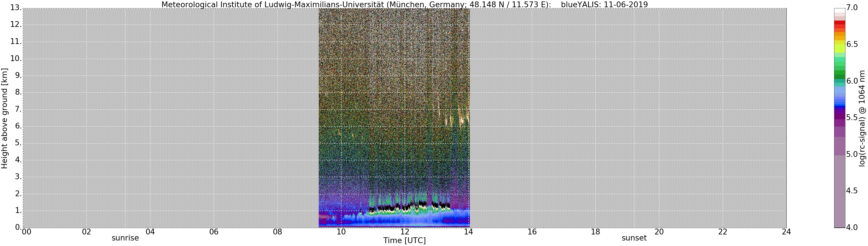This screenshot has width=868, height=246.
Task: Click the 'sunset' label below the time axis
Action: 634,238
